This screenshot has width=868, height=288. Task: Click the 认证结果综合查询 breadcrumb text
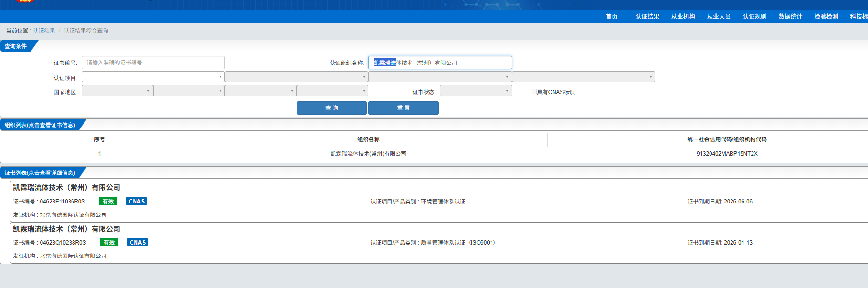86,31
